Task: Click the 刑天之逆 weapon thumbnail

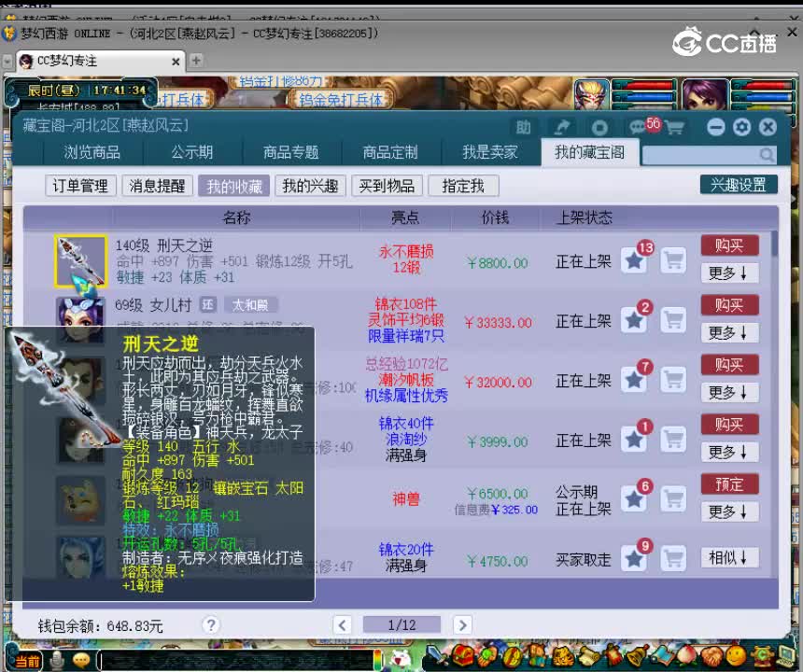Action: (x=81, y=261)
